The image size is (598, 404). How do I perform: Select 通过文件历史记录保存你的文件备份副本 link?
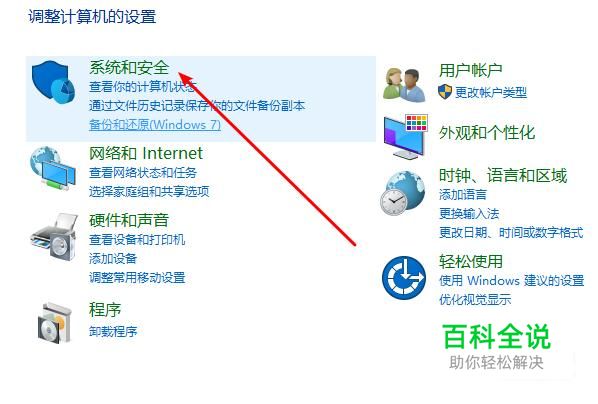[x=197, y=106]
